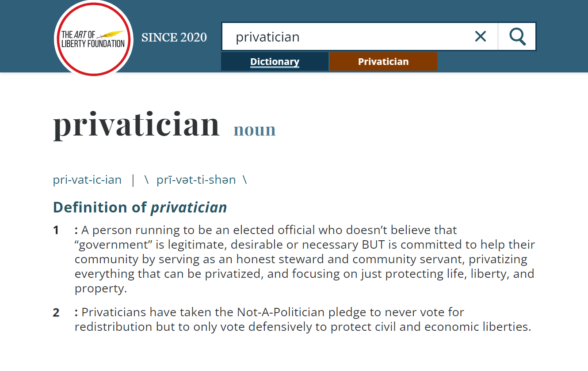Open the orange Privatician tab
The image size is (588, 371).
tap(383, 61)
